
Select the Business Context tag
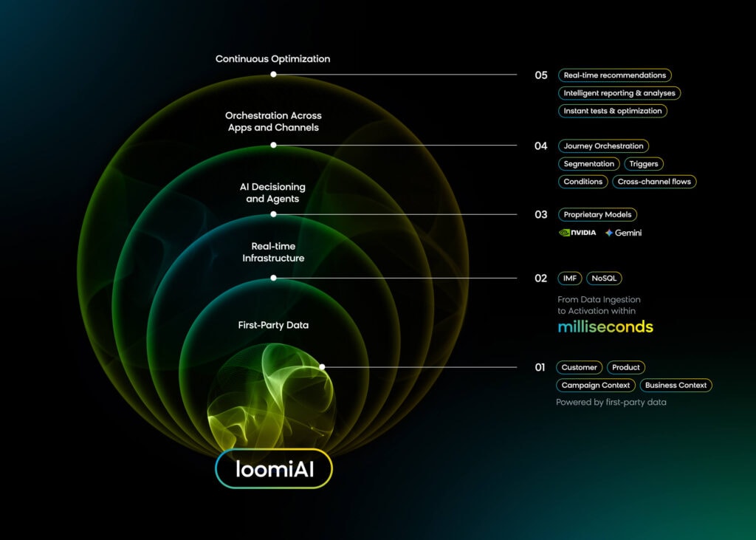click(676, 386)
